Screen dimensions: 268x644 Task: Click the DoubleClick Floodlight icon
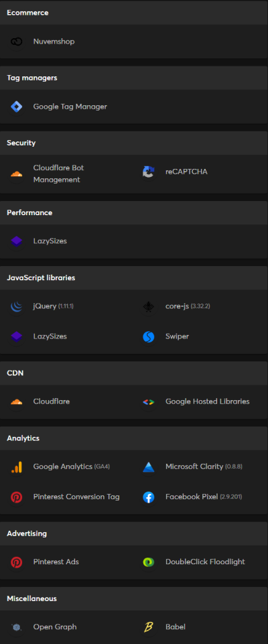tap(149, 562)
